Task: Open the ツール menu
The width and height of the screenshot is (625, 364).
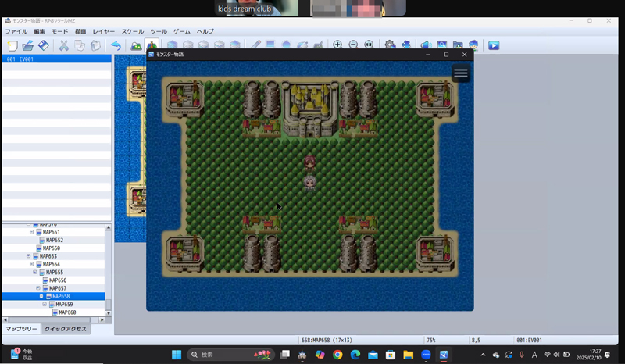Action: 159,31
